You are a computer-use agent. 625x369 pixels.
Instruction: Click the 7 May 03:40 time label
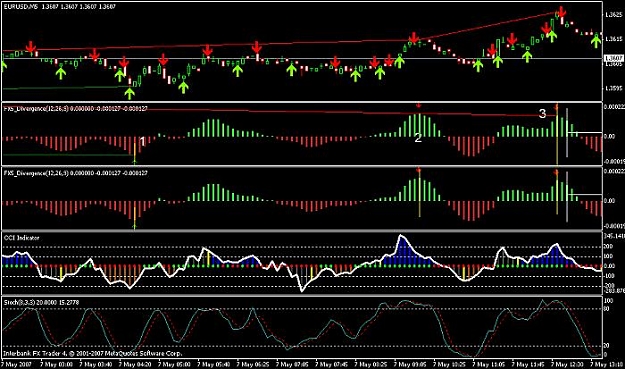[x=95, y=364]
